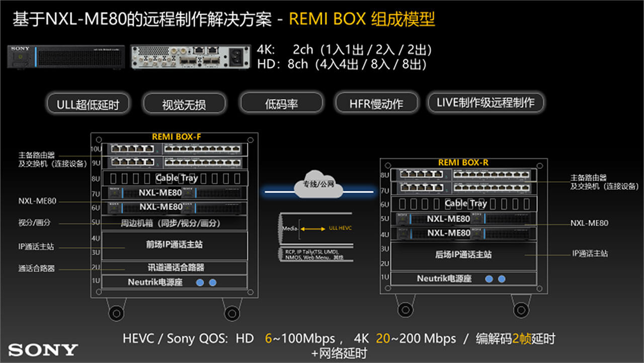Click the Sony NXL-ME80 front panel image
The image size is (644, 363).
point(65,56)
